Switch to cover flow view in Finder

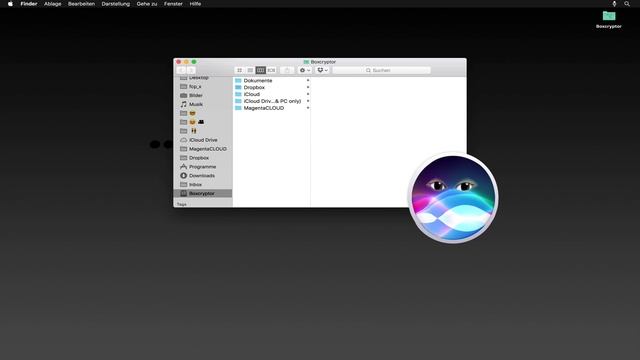271,70
